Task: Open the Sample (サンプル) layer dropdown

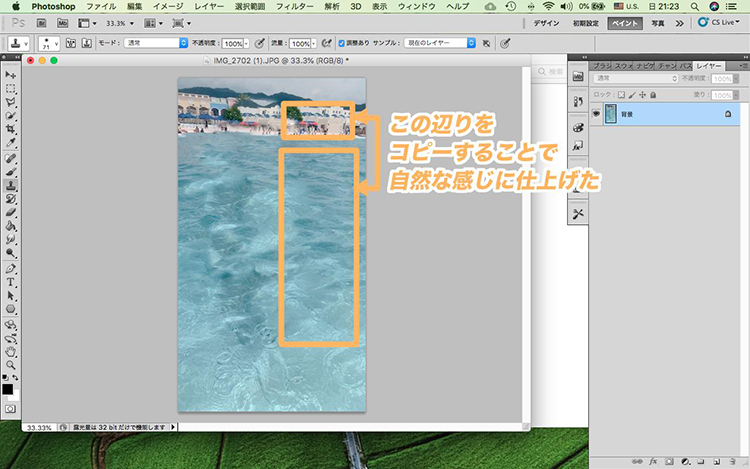Action: [440, 43]
